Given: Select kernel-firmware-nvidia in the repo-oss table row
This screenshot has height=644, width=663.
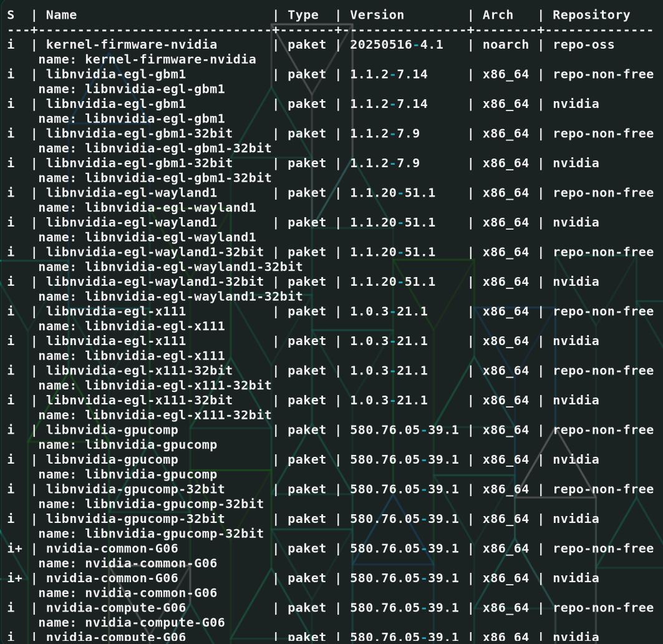Looking at the screenshot, I should coord(132,44).
